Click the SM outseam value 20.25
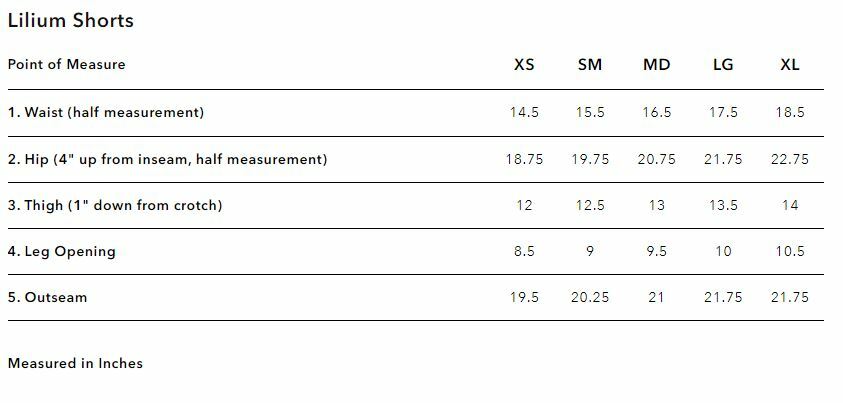The width and height of the screenshot is (843, 403). (x=590, y=297)
